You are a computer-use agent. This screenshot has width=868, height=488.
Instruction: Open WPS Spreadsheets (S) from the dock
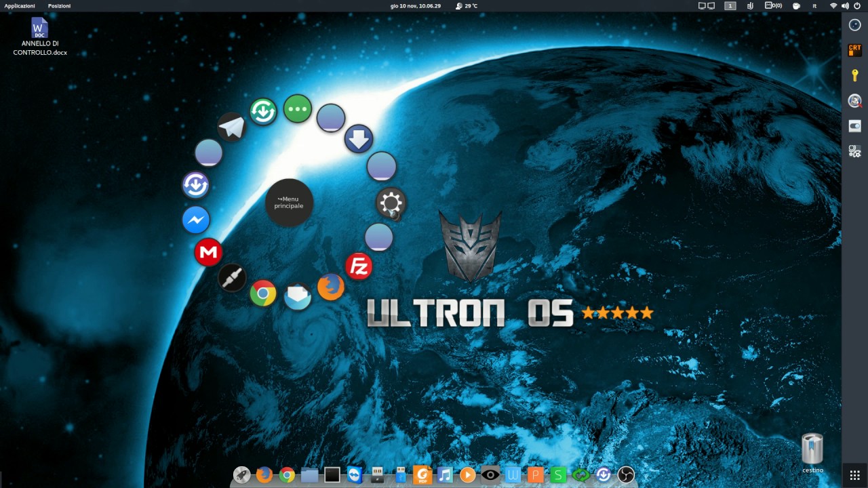click(x=558, y=475)
